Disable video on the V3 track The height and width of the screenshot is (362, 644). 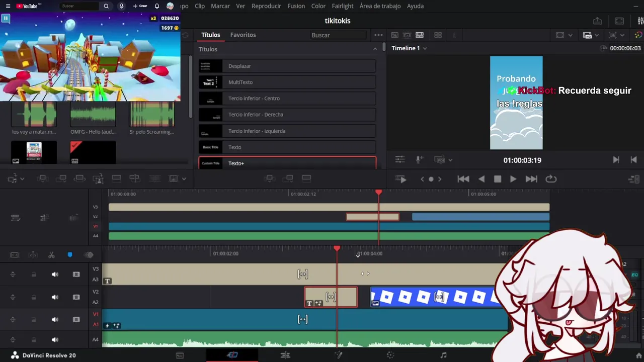[76, 275]
